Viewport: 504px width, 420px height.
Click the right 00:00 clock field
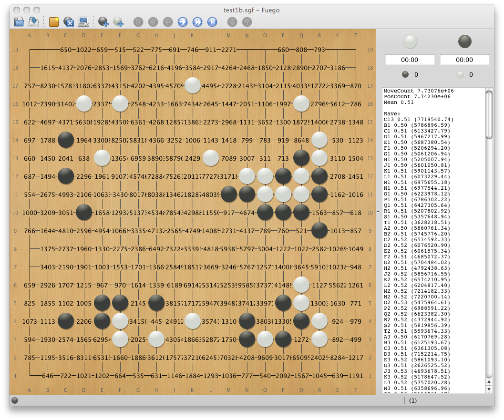coord(464,60)
